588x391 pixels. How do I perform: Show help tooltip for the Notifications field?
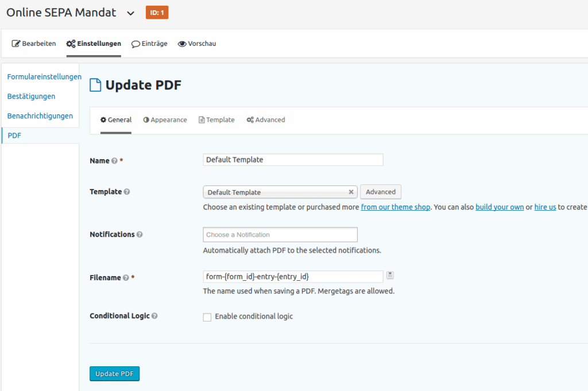click(x=140, y=235)
